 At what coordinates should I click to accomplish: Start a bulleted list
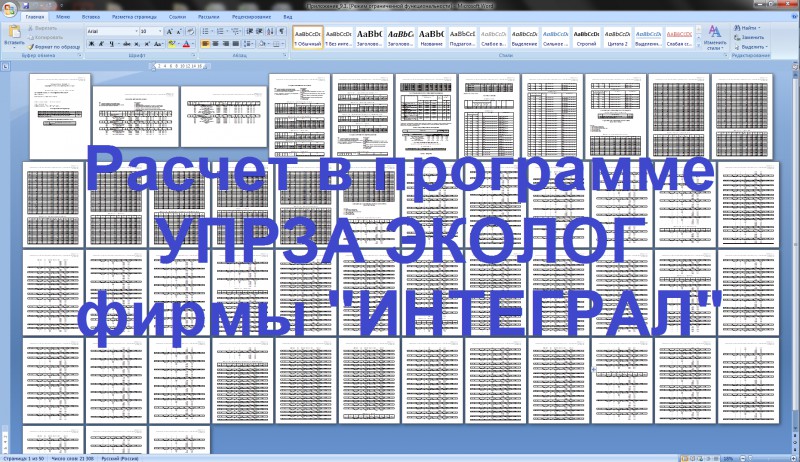pyautogui.click(x=206, y=32)
